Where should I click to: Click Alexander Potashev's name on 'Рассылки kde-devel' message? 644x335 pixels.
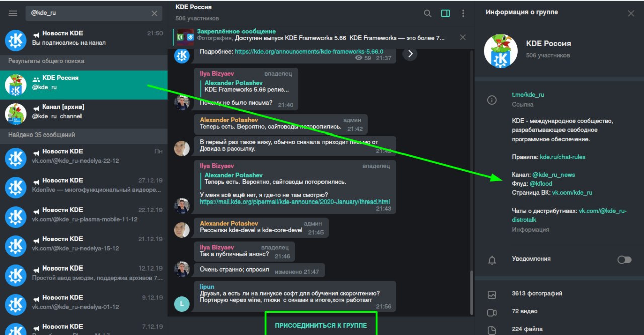coord(229,223)
